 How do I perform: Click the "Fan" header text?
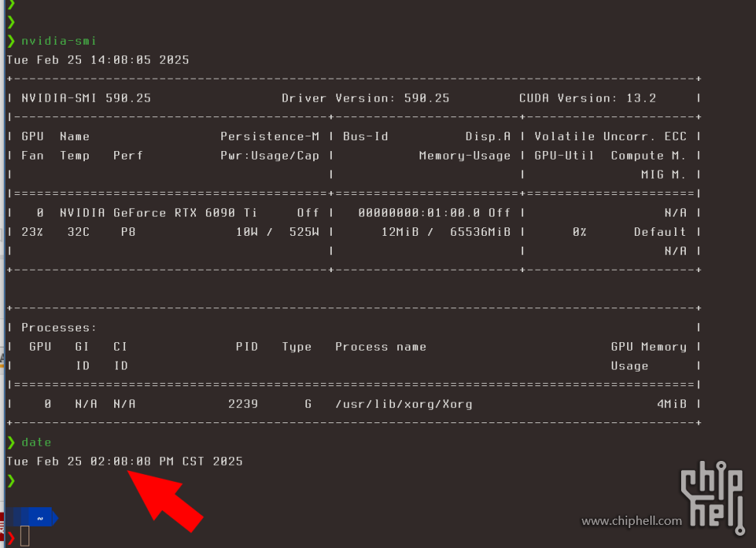click(x=32, y=156)
